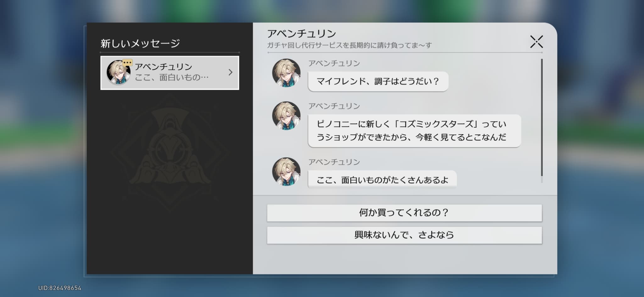Screen dimensions: 644x297
Task: Click the chevron arrow on the conversation entry
Action: (x=230, y=73)
